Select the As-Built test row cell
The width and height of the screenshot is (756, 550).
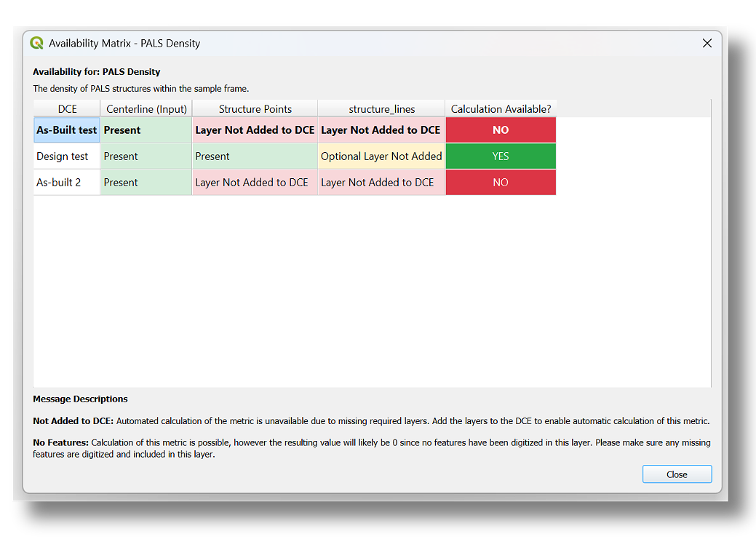point(67,130)
